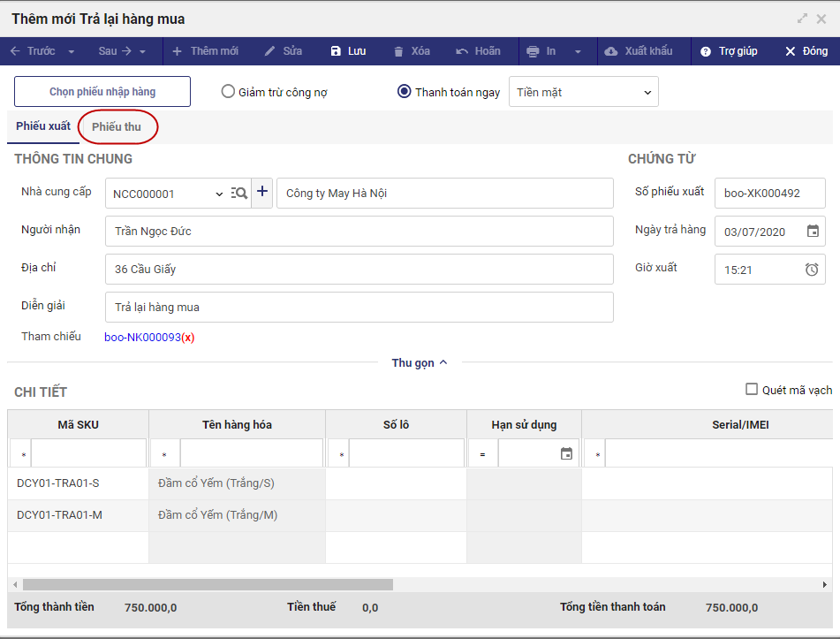Click Chọn phiếu nhập hàng button
Image resolution: width=840 pixels, height=639 pixels.
coord(102,92)
